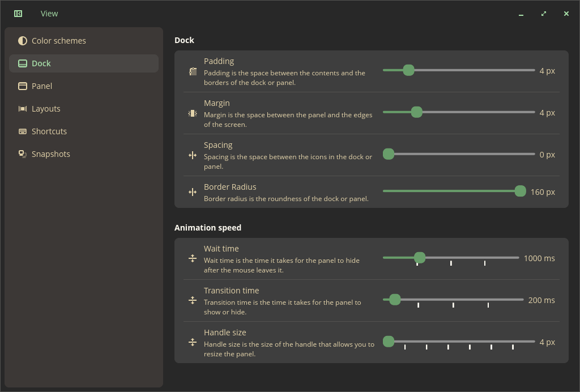
Task: Click the Dock icon in sidebar
Action: (x=23, y=63)
